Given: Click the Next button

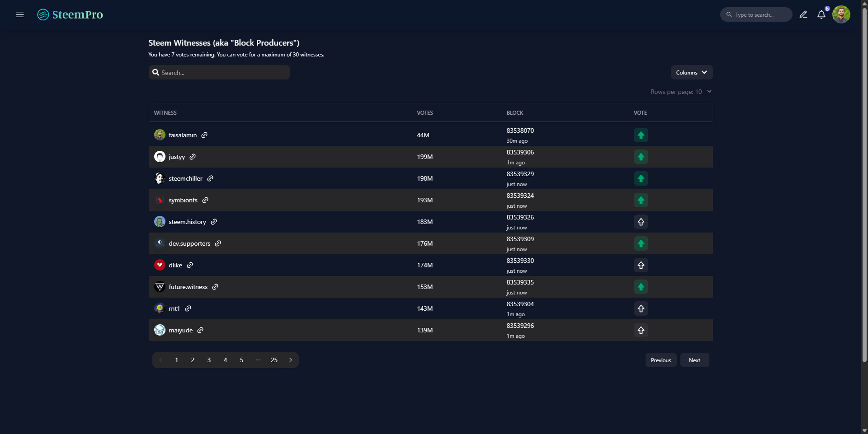Looking at the screenshot, I should tap(695, 360).
